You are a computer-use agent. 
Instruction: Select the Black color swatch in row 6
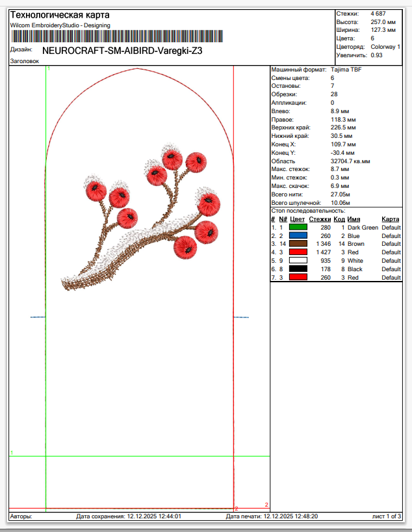pyautogui.click(x=298, y=269)
